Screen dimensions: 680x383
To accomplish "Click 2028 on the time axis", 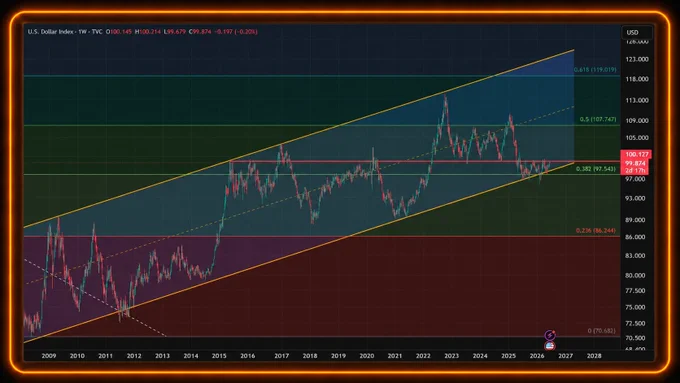I will tap(594, 356).
